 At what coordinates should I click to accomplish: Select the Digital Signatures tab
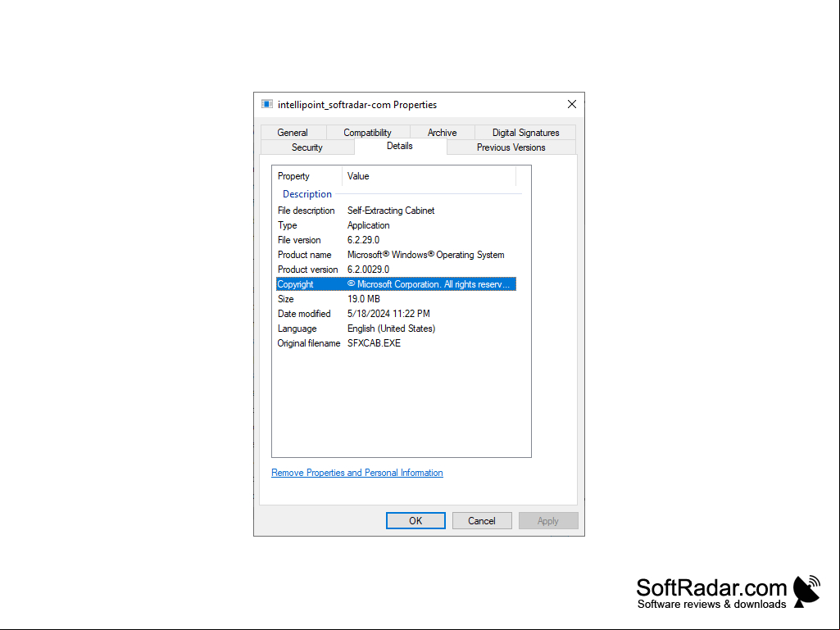point(525,133)
